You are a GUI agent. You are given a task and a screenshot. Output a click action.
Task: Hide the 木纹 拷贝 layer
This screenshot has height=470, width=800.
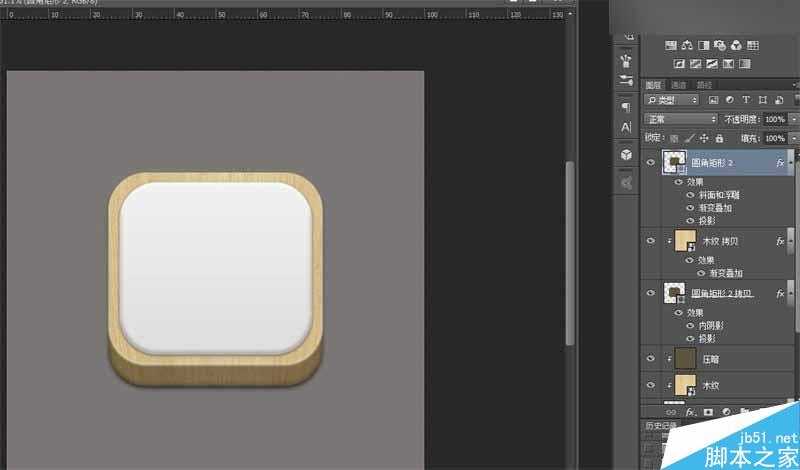(x=651, y=241)
